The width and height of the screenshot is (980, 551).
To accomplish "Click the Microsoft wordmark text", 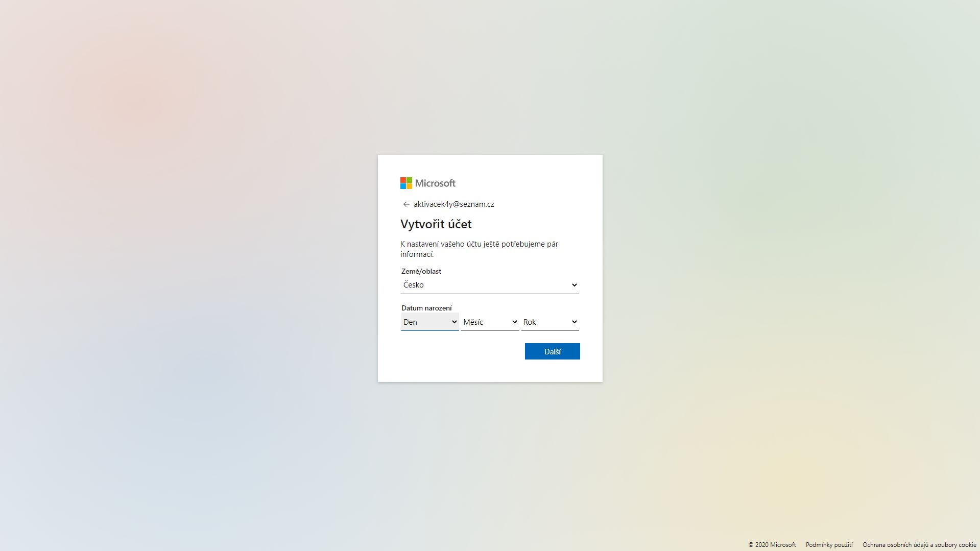I will click(x=435, y=183).
